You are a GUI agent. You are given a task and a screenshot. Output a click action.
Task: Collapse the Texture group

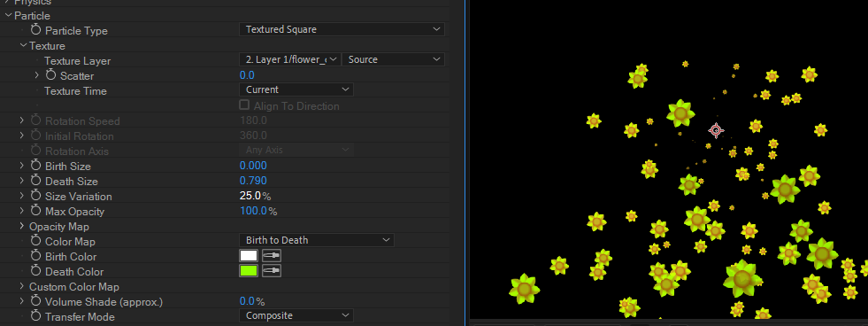tap(23, 45)
